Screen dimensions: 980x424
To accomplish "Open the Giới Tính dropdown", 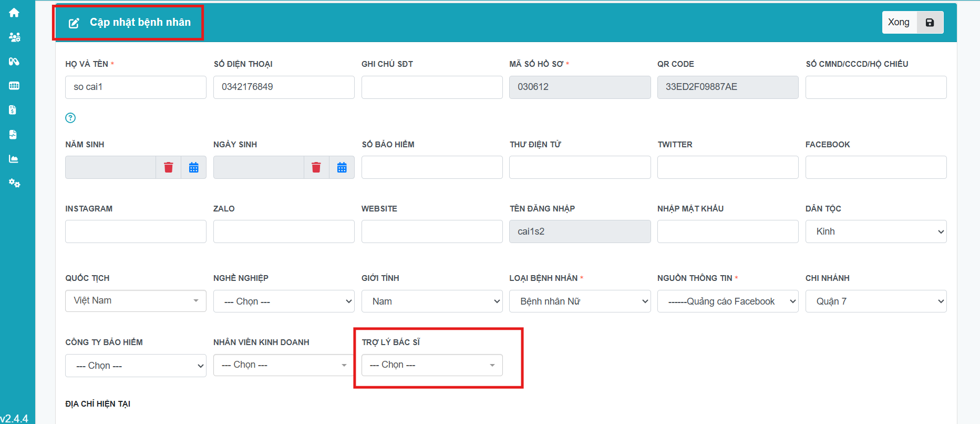I will 432,301.
